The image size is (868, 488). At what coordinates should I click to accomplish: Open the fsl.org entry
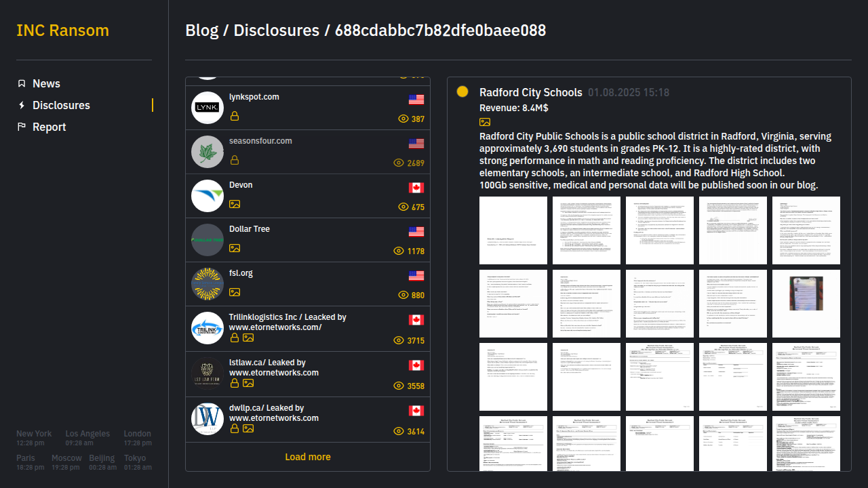[x=308, y=284]
